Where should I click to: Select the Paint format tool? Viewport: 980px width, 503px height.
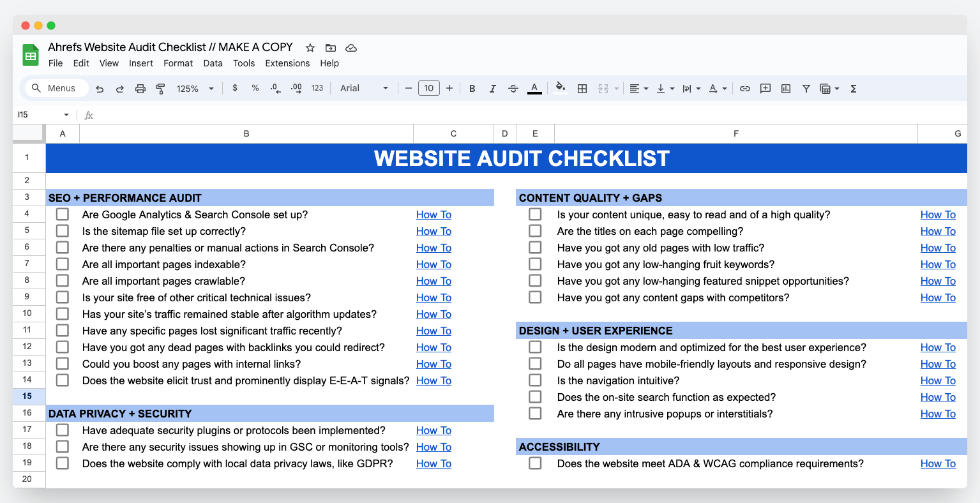[x=160, y=88]
